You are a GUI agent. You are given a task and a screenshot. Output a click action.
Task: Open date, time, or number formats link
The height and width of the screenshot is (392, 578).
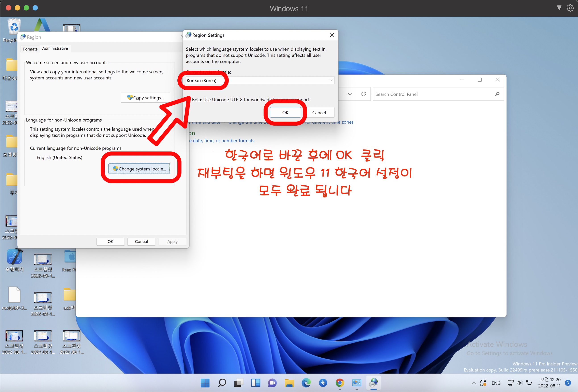tap(221, 140)
